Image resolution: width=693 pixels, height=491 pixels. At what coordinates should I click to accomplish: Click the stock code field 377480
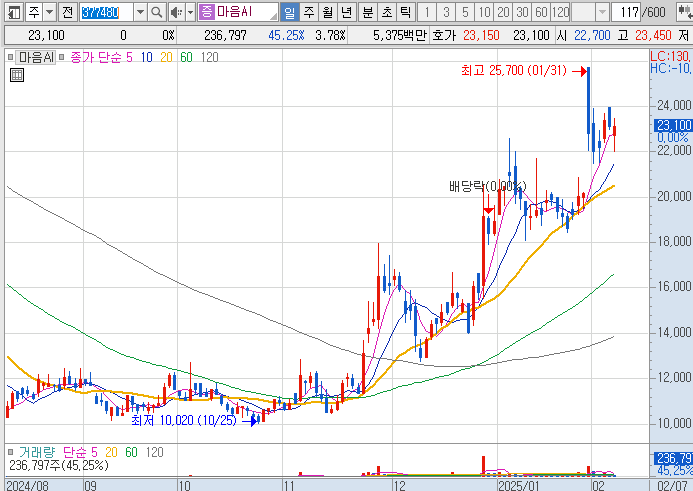click(106, 12)
